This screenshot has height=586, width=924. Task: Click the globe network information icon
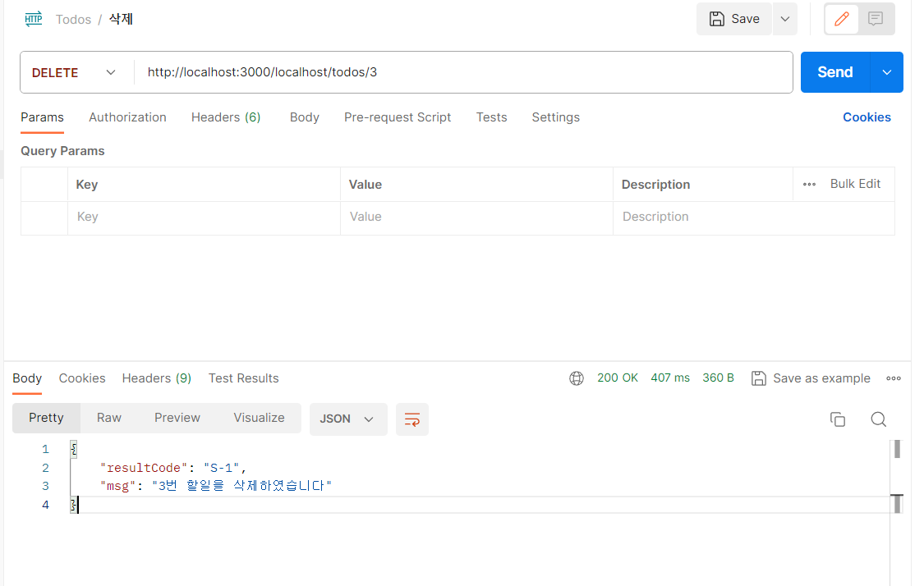click(577, 378)
